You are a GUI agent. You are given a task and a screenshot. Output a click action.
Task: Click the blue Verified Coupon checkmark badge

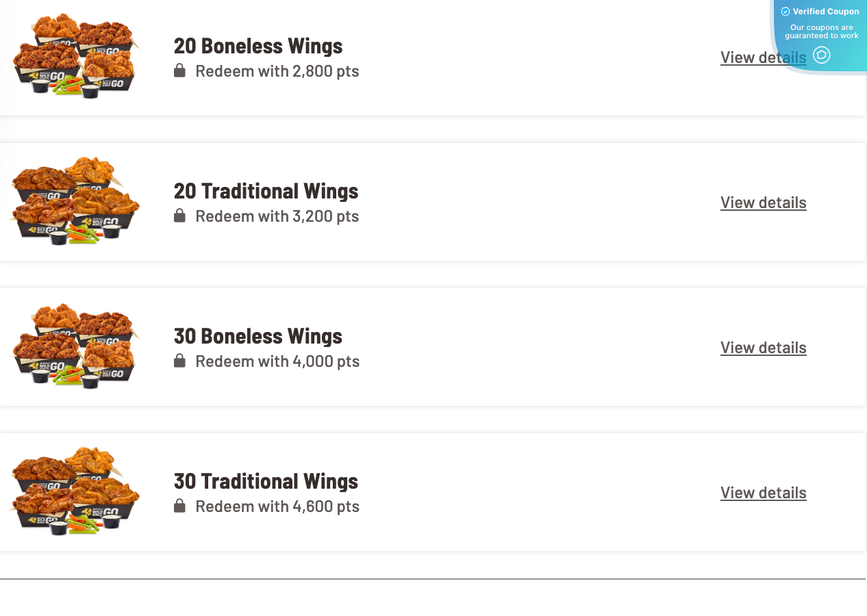pos(785,11)
